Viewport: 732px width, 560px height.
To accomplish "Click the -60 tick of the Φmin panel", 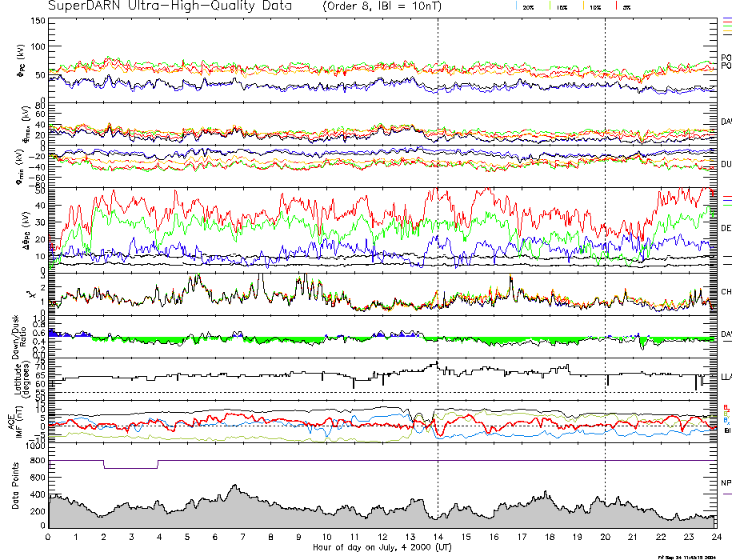I will click(37, 178).
